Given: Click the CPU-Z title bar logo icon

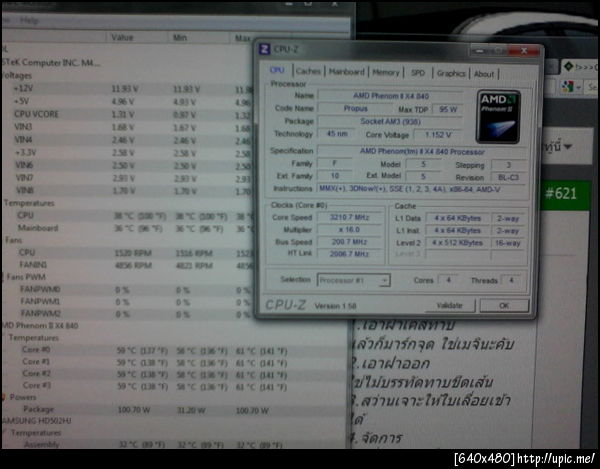Looking at the screenshot, I should (x=264, y=49).
